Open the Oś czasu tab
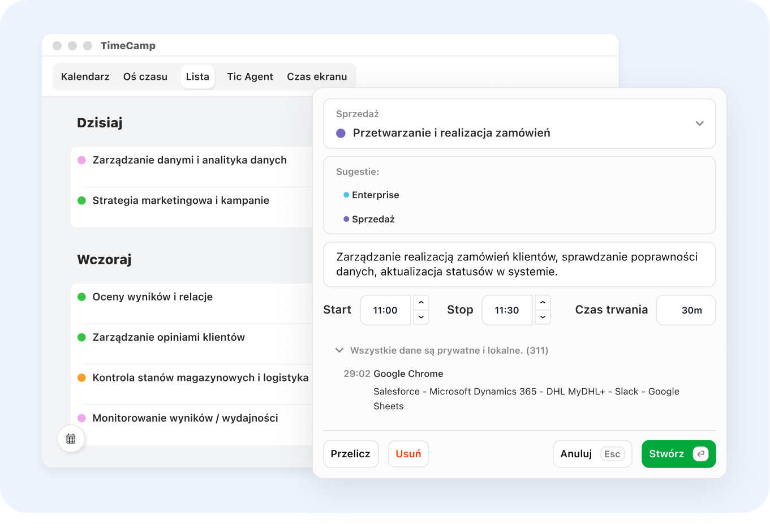Image resolution: width=770 pixels, height=532 pixels. click(x=145, y=76)
